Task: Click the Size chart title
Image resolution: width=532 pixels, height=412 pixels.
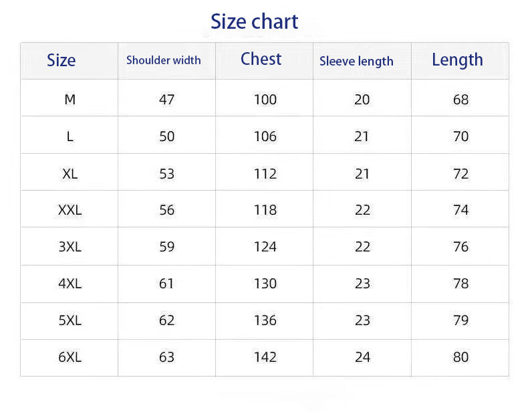Action: [x=254, y=21]
